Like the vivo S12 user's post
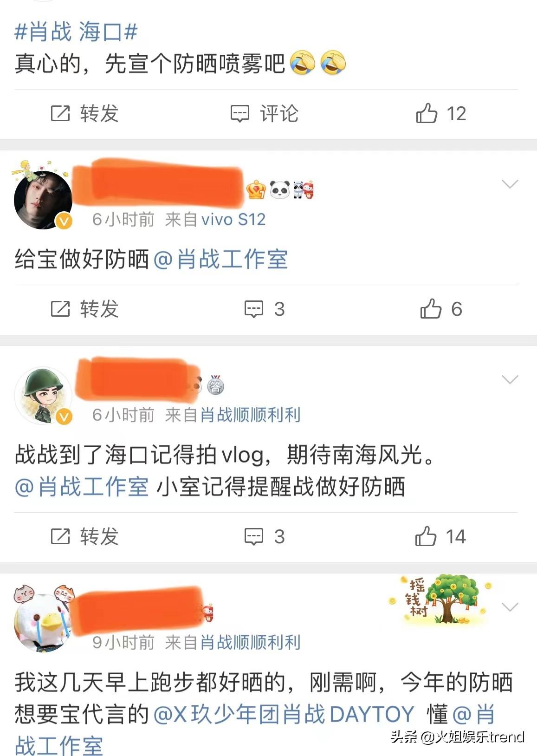 click(x=440, y=309)
